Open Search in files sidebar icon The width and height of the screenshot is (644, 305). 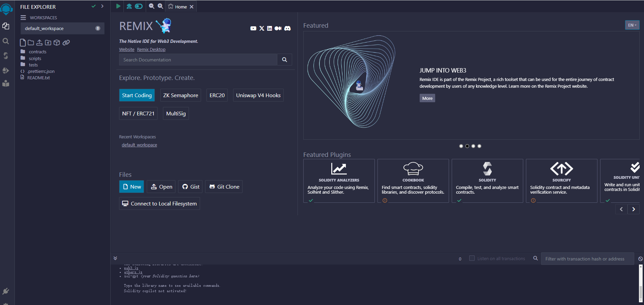click(x=6, y=41)
